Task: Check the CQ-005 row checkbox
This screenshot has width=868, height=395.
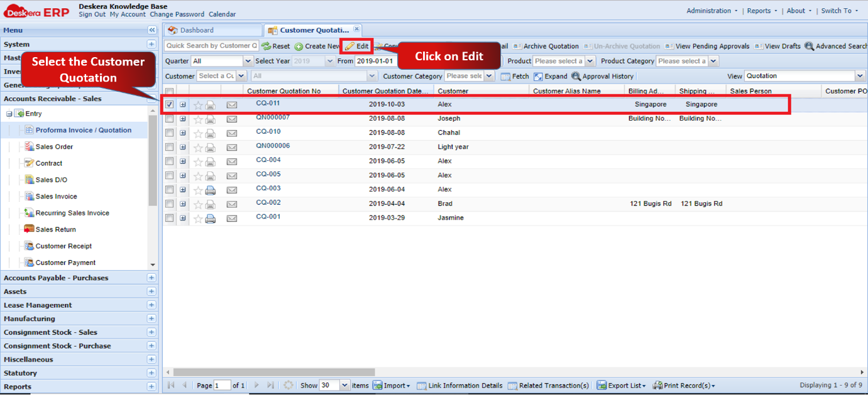Action: point(170,176)
